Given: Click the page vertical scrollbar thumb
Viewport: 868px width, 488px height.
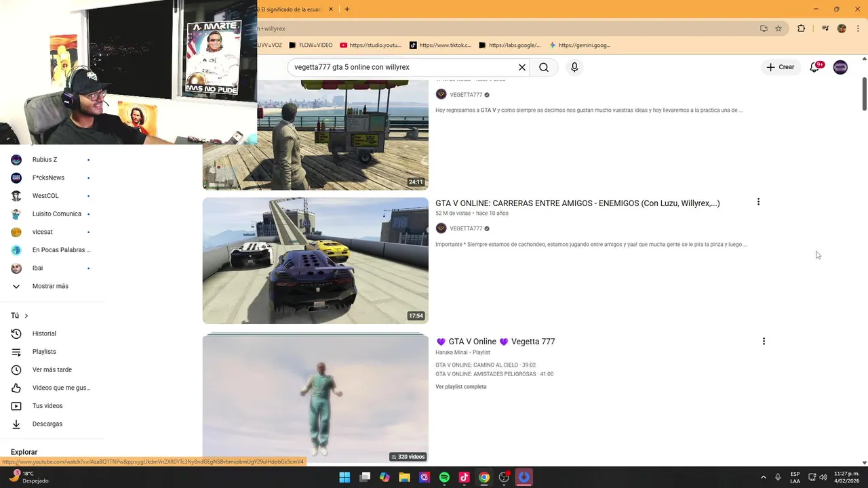Looking at the screenshot, I should (x=865, y=94).
